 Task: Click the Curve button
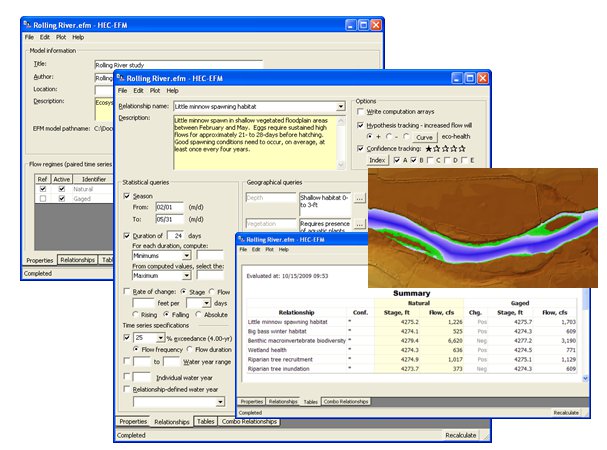424,137
